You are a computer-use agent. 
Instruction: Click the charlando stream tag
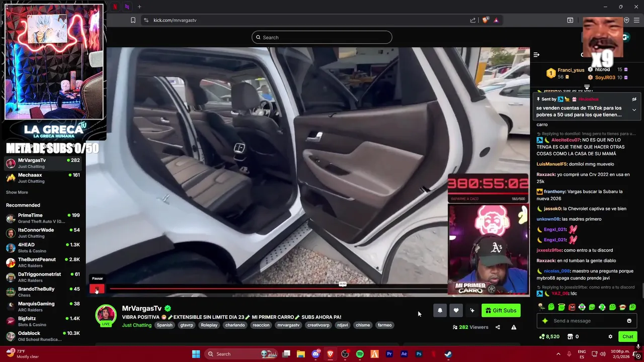pos(235,325)
